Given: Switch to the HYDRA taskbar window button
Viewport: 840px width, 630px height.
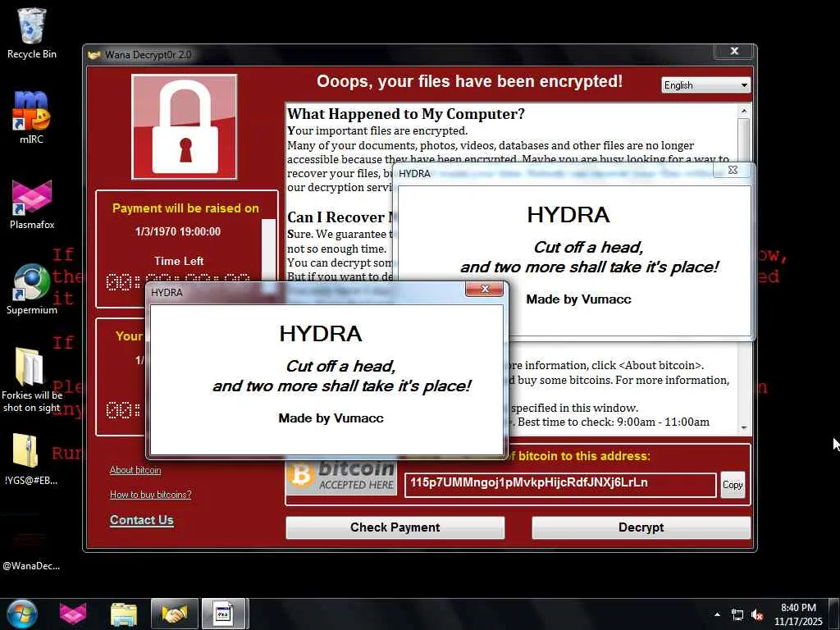Looking at the screenshot, I should pos(224,614).
